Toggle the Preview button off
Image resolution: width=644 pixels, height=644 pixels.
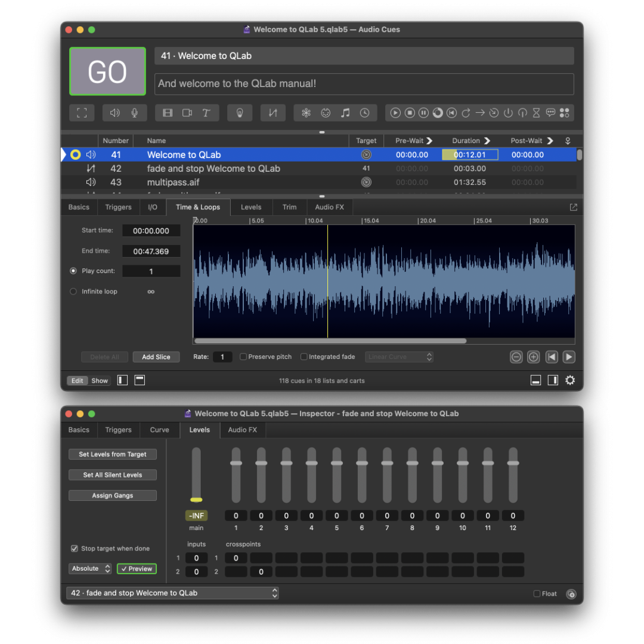point(137,568)
